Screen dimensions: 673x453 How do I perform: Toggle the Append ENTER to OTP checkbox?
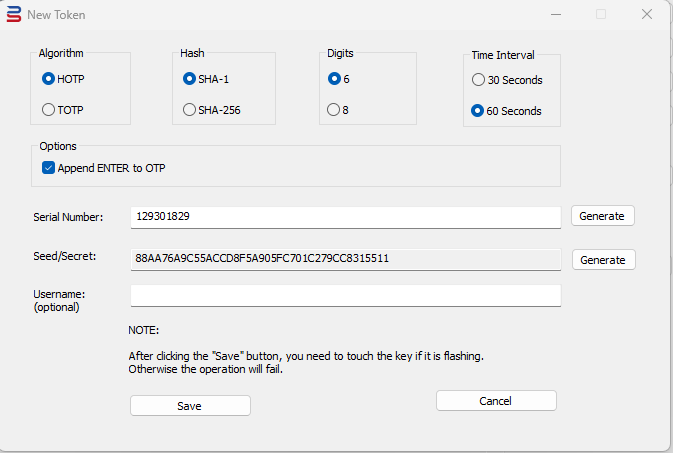coord(48,168)
